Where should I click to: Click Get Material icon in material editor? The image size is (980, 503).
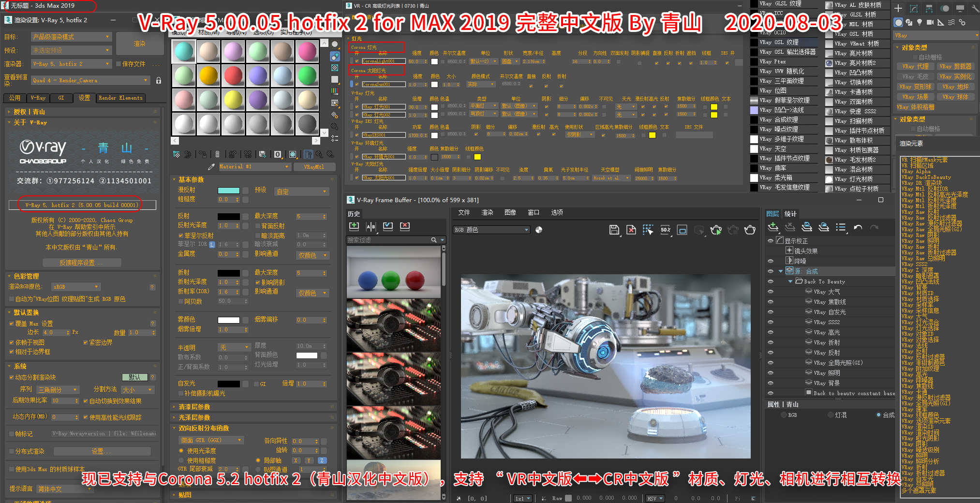[x=177, y=154]
